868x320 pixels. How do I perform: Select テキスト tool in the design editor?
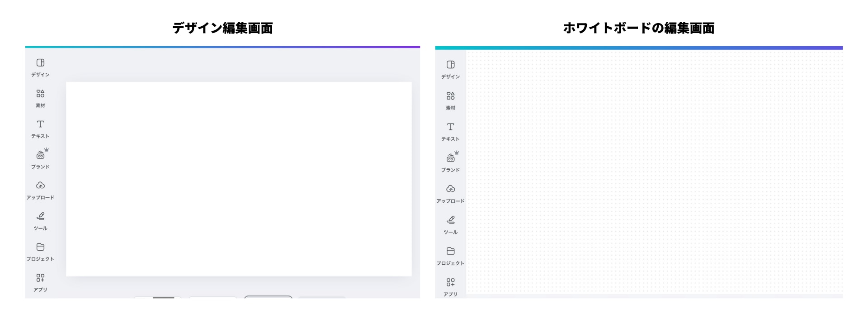click(40, 129)
